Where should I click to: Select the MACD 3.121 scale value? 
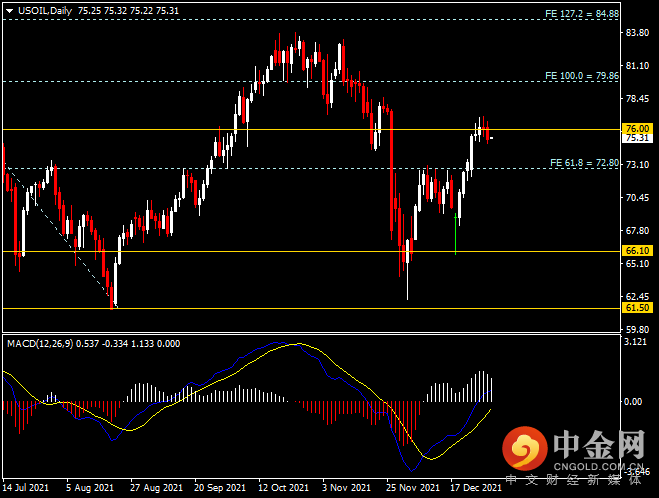(635, 342)
